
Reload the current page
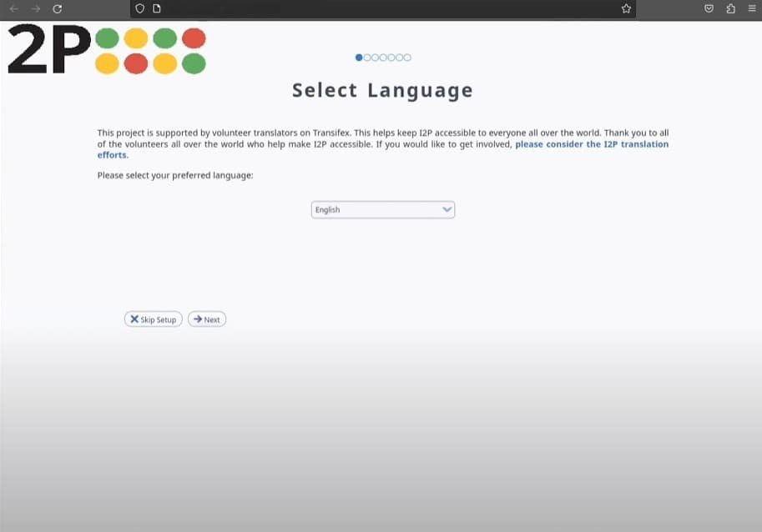click(57, 8)
